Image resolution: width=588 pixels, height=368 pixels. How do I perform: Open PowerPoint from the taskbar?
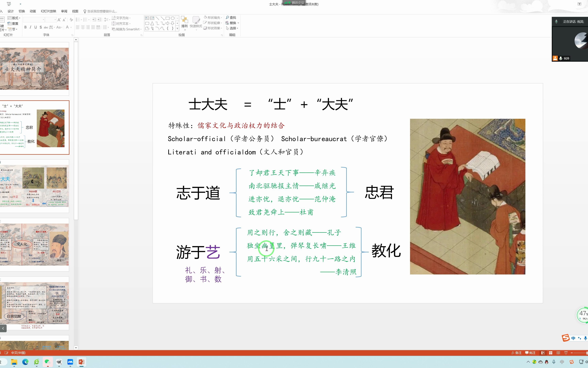(81, 362)
